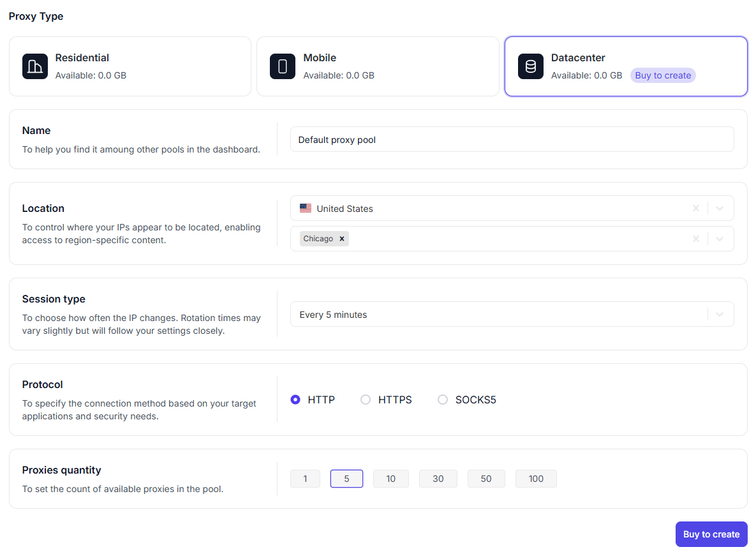756x554 pixels.
Task: Click the purple Buy to create button
Action: coord(711,534)
